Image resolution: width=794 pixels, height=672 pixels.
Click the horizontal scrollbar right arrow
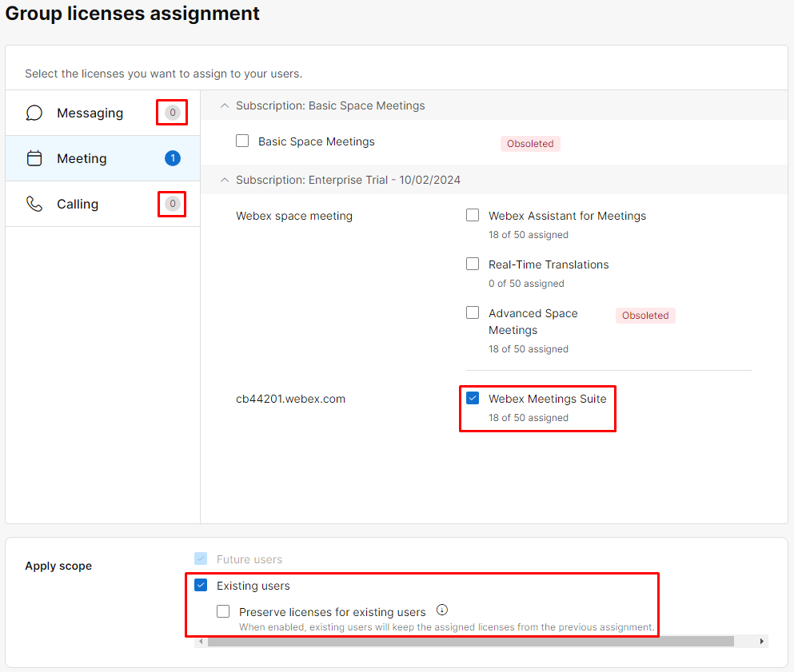click(762, 641)
